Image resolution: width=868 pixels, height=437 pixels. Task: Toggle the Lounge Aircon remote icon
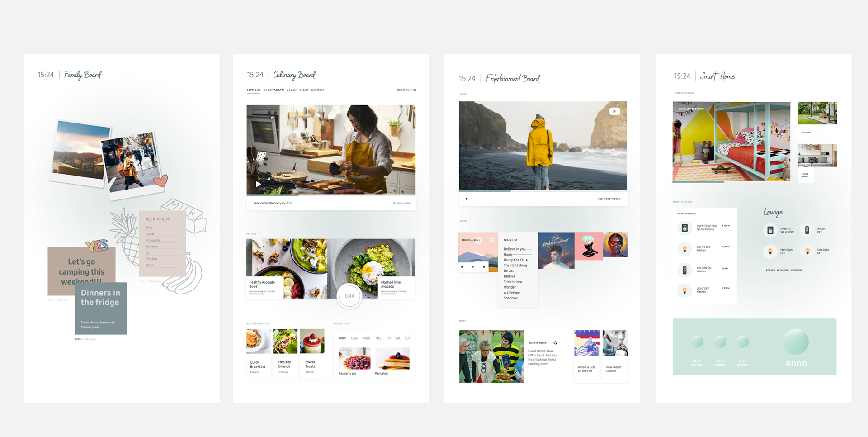[x=807, y=230]
